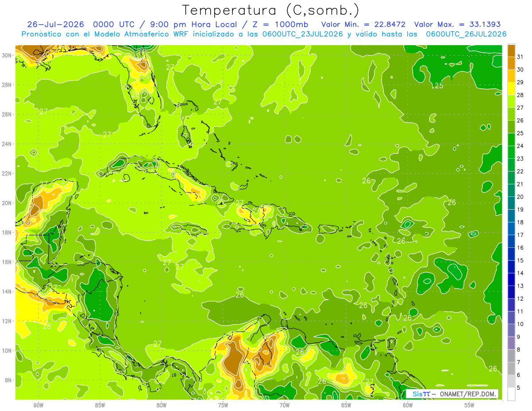Click the legend value "21"
The width and height of the screenshot is (532, 411).
pyautogui.click(x=520, y=184)
